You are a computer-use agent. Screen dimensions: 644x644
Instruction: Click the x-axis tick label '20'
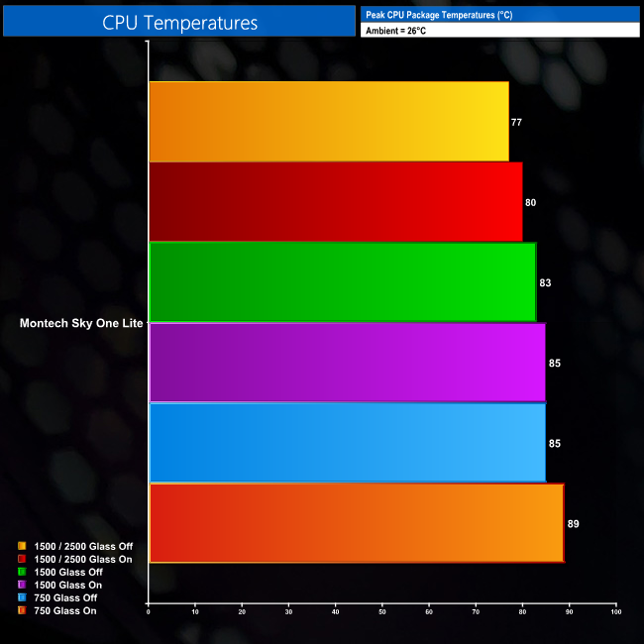(242, 612)
